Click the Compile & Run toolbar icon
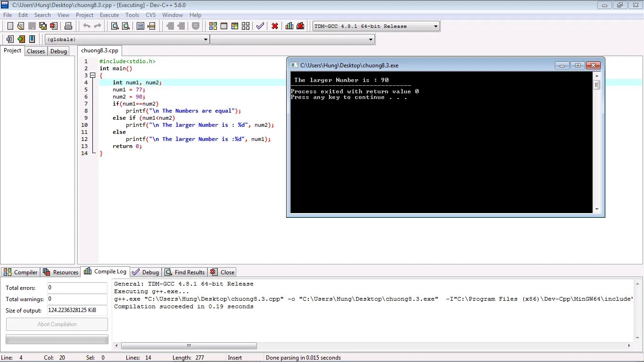 pos(235,26)
